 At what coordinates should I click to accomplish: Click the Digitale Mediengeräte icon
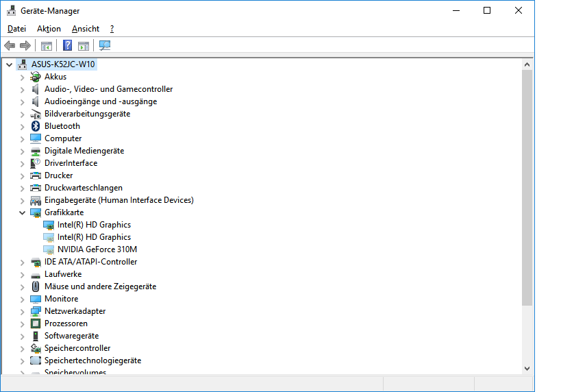pyautogui.click(x=36, y=151)
